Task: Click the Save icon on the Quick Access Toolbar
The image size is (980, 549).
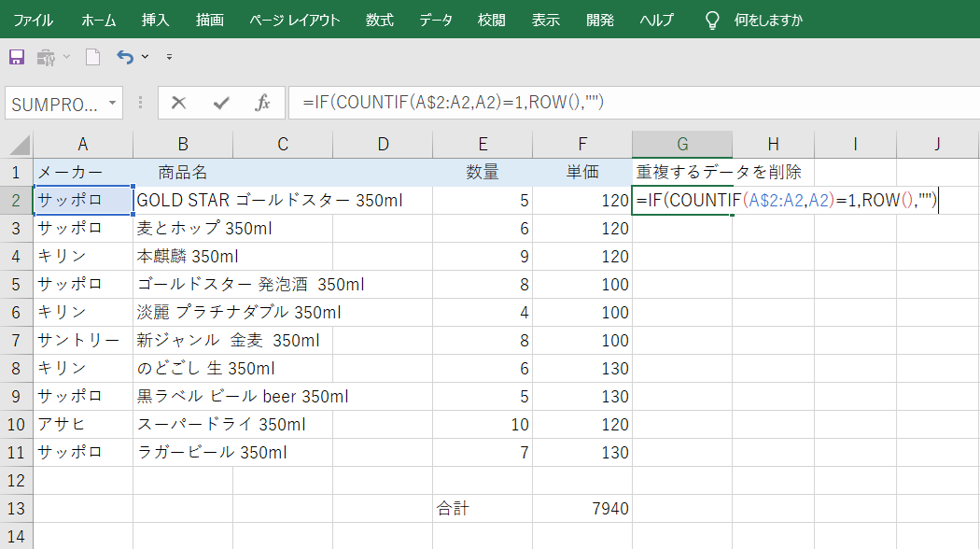Action: coord(16,56)
